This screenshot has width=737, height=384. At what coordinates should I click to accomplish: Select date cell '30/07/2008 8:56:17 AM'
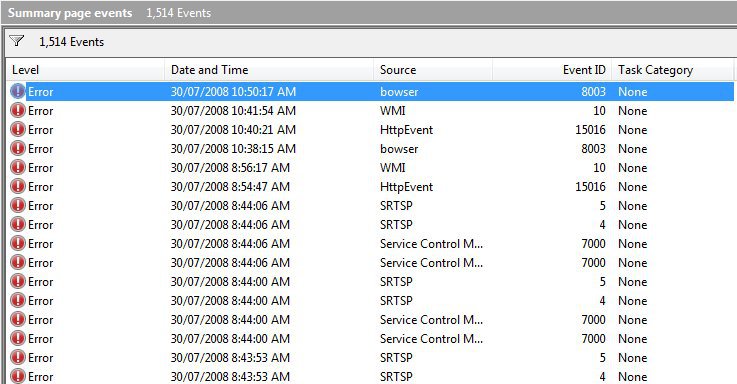pos(230,167)
